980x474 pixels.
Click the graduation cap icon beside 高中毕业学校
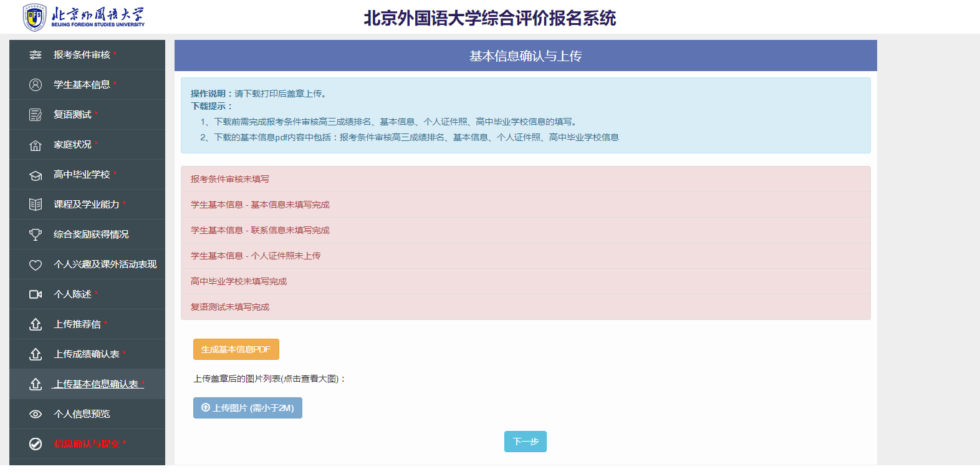tap(36, 175)
